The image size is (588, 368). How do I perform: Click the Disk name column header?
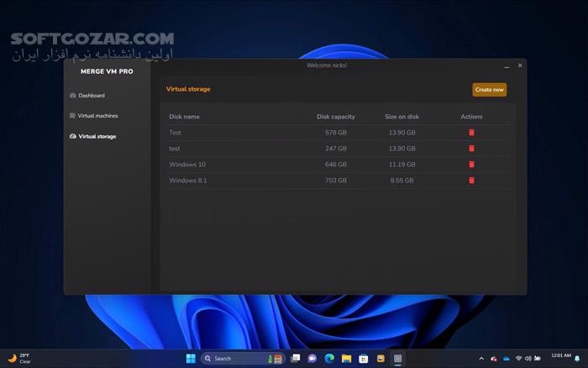[184, 117]
